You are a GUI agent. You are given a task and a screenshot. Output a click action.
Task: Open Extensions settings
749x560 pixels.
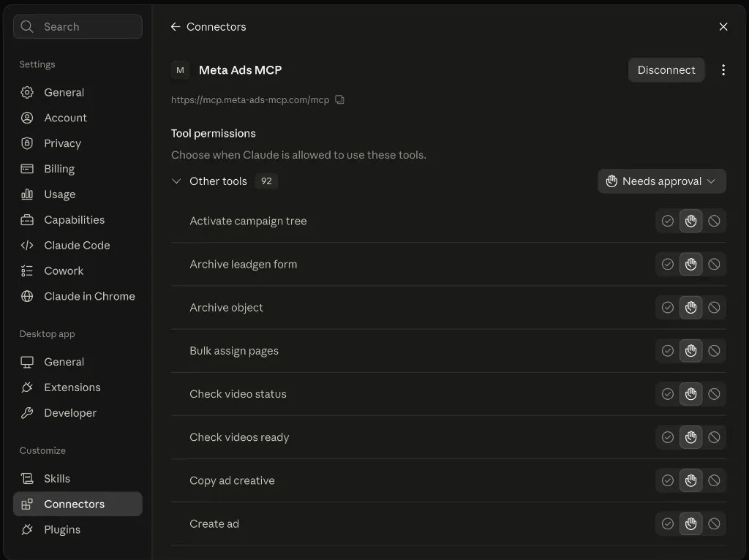78,387
